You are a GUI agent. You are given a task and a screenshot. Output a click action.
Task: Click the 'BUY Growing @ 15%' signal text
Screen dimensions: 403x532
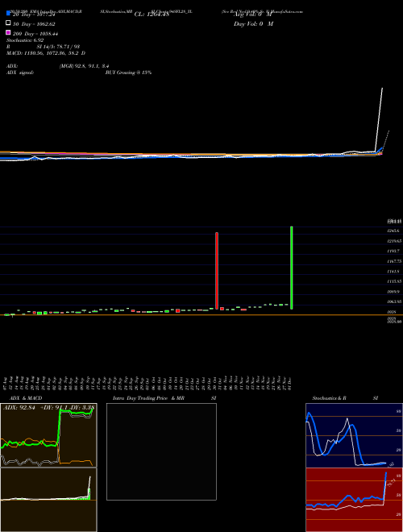coord(128,73)
